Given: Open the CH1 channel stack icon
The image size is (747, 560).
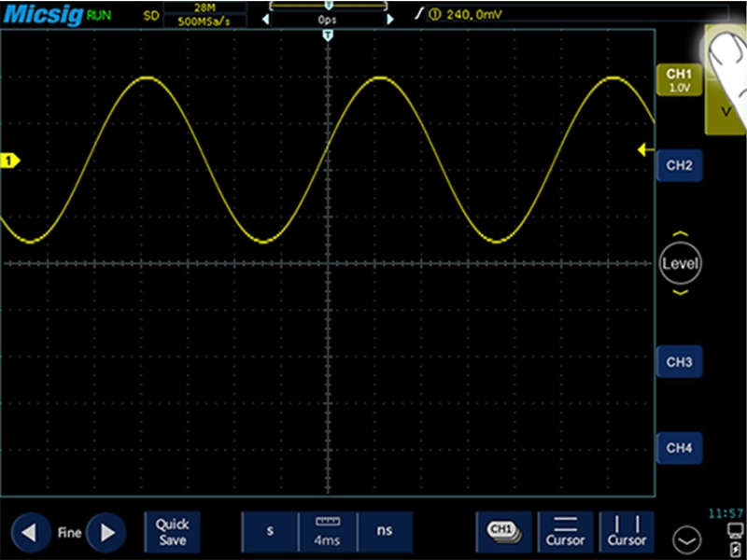Looking at the screenshot, I should click(502, 532).
